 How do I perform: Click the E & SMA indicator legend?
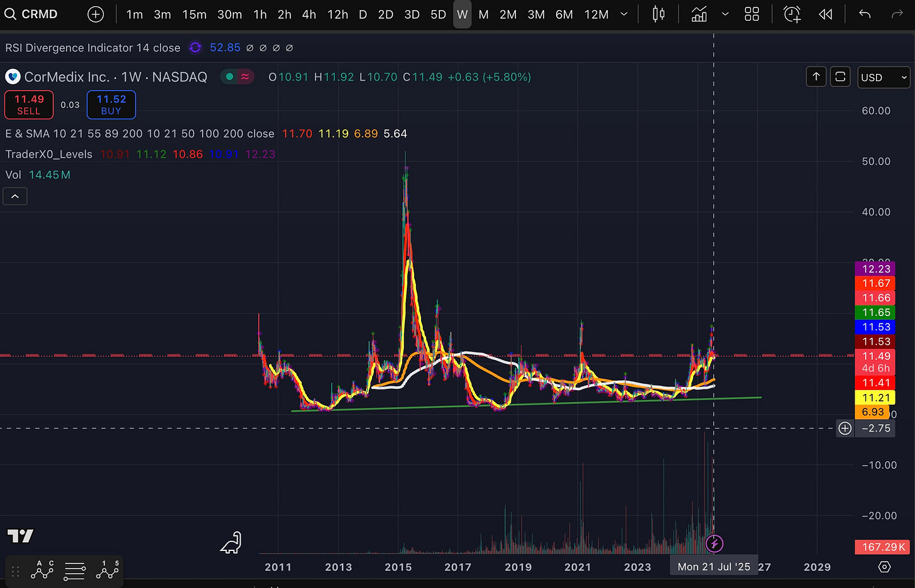140,134
